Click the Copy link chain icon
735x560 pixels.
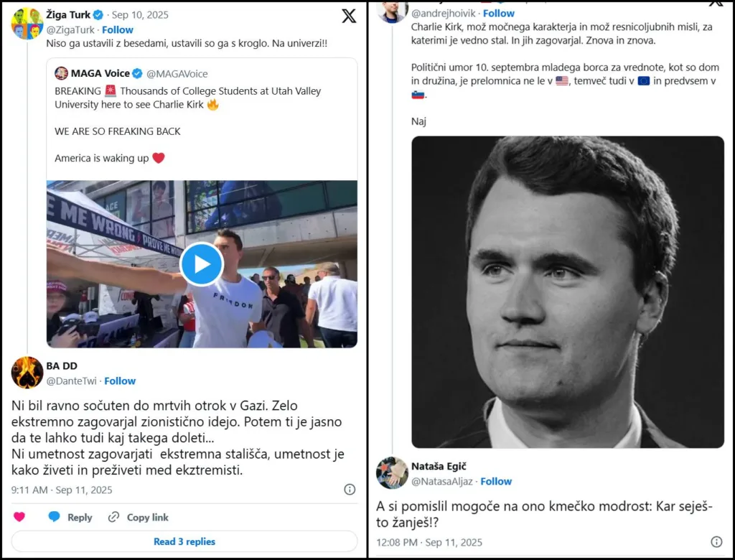113,517
